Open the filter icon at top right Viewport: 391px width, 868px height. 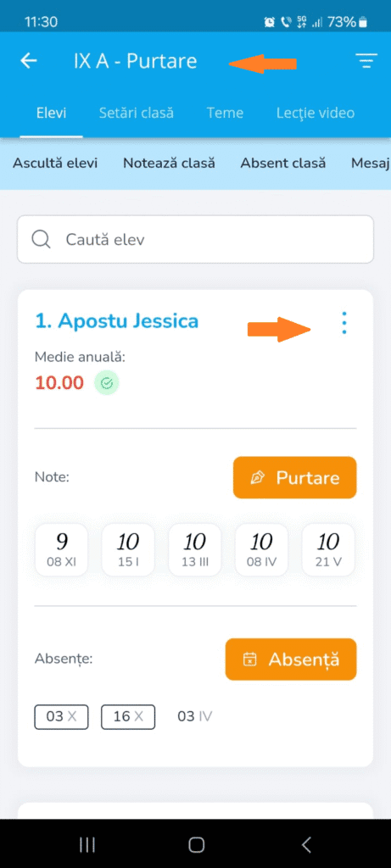coord(366,61)
